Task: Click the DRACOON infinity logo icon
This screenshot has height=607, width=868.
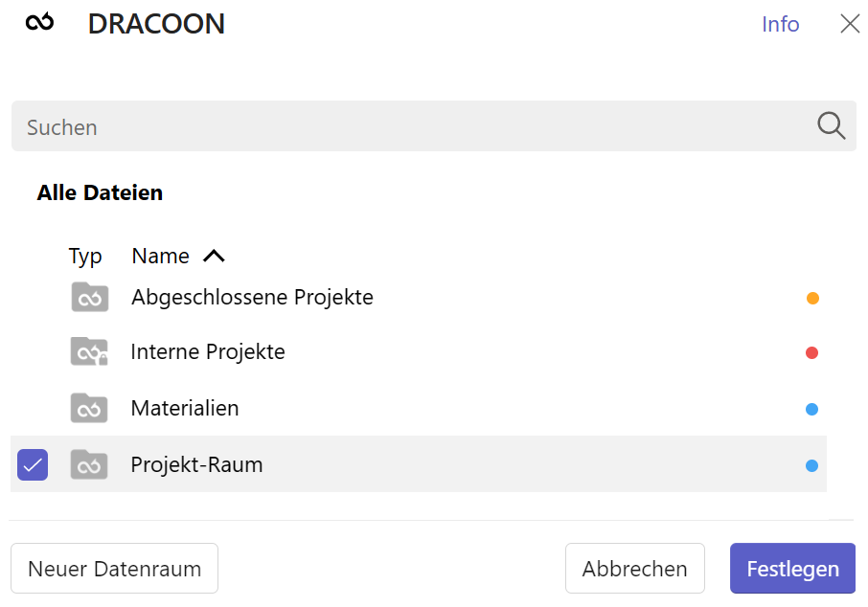Action: click(40, 23)
